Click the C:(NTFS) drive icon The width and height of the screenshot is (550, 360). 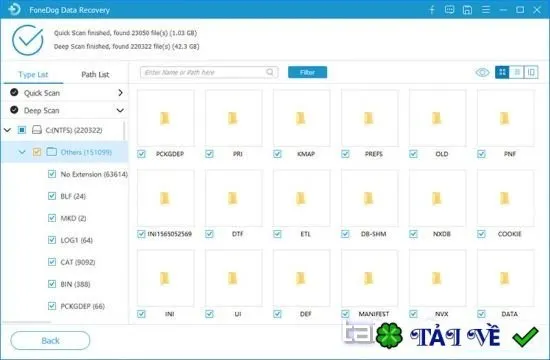coord(36,130)
